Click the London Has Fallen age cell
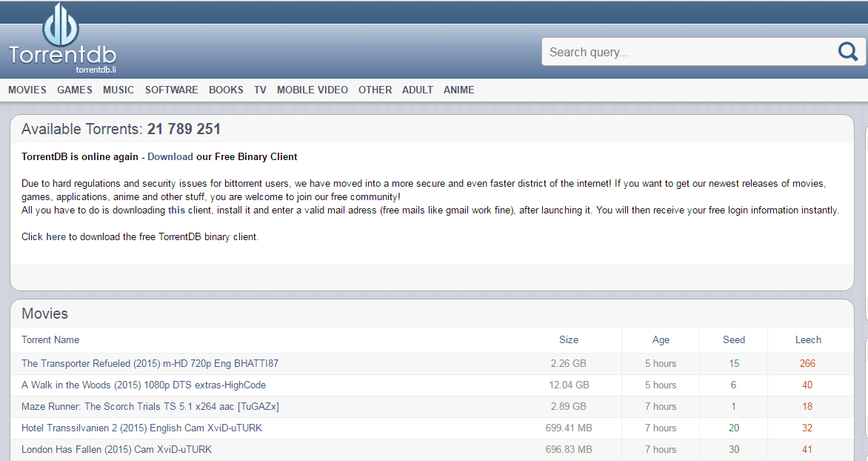The width and height of the screenshot is (868, 461). coord(661,449)
